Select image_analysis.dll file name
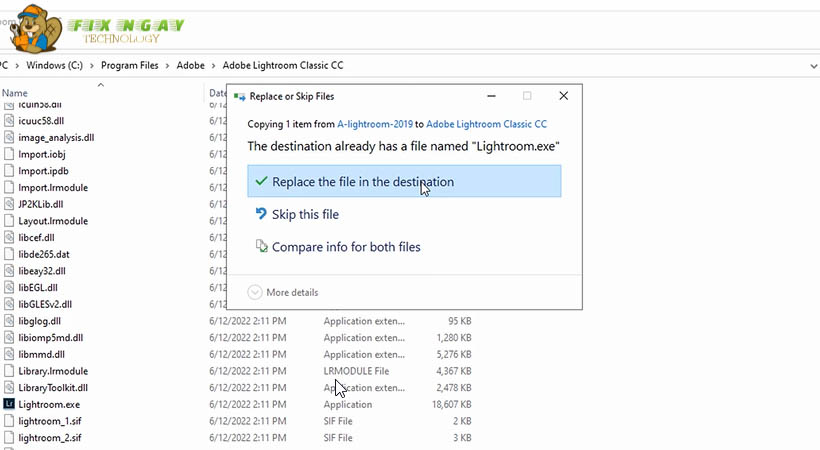Viewport: 820px width, 450px height. (56, 138)
